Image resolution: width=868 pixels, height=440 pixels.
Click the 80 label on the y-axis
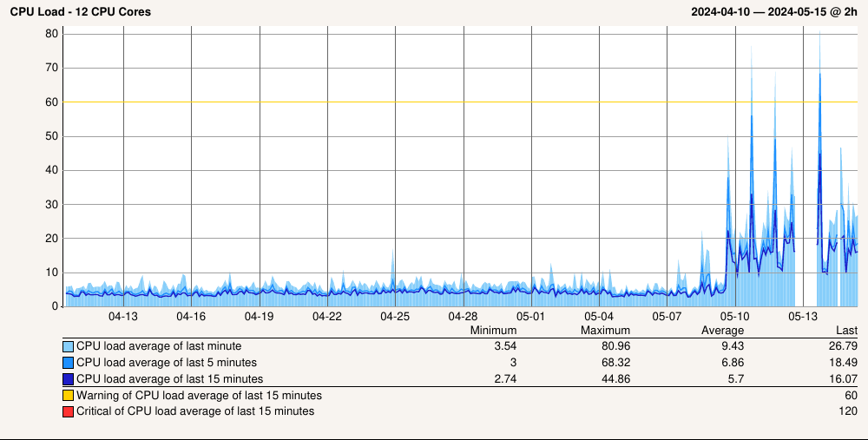click(x=51, y=34)
